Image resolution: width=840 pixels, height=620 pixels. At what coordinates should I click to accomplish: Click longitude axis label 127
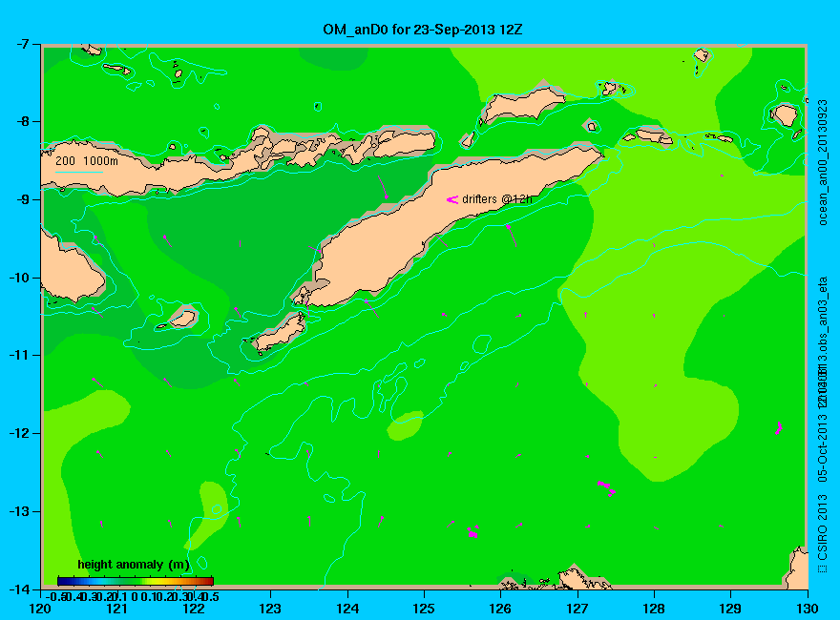click(577, 609)
